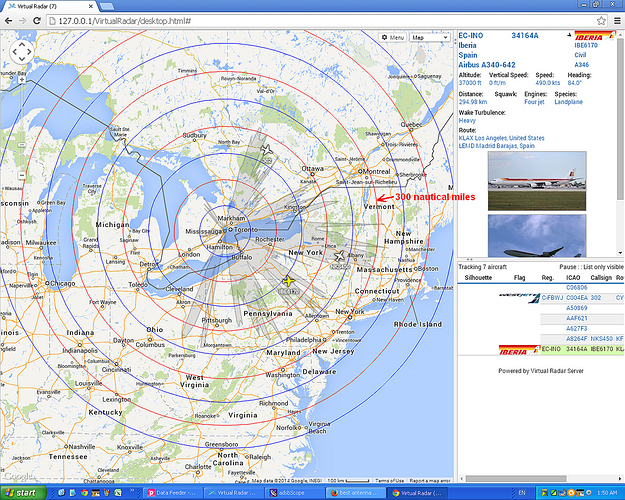
Task: Open the map Menu gear button
Action: pos(393,37)
